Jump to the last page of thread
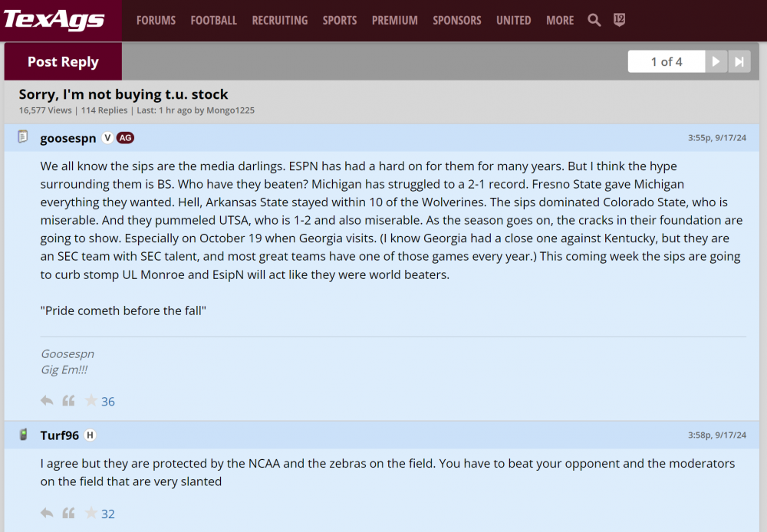Image resolution: width=767 pixels, height=532 pixels. pos(739,62)
